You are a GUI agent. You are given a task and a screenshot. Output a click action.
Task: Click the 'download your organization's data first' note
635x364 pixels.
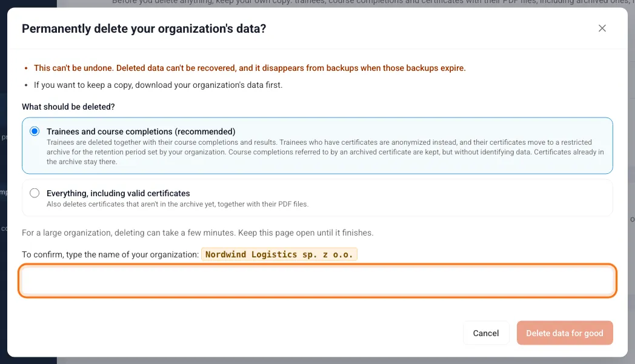point(158,85)
